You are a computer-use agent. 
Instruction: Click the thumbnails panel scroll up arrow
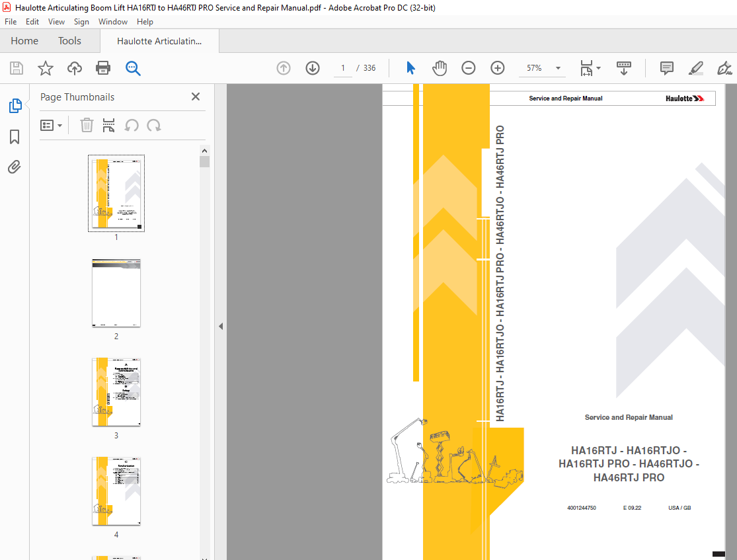click(204, 151)
